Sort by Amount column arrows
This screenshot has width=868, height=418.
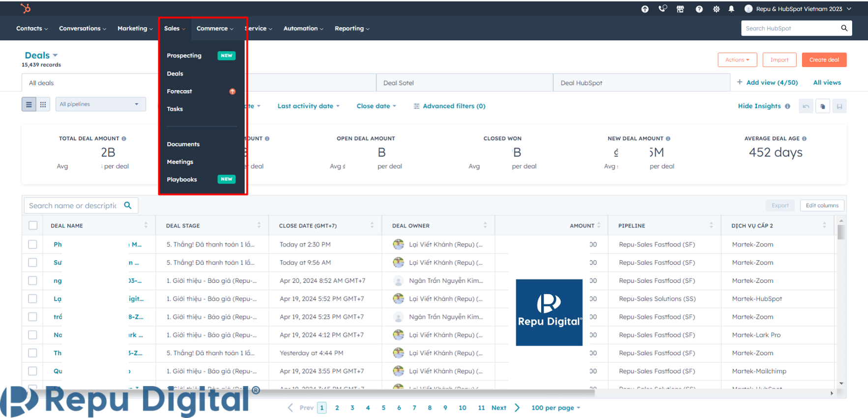click(x=599, y=225)
